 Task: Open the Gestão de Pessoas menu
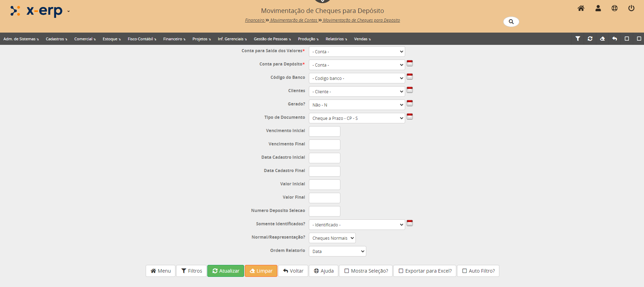pos(272,39)
